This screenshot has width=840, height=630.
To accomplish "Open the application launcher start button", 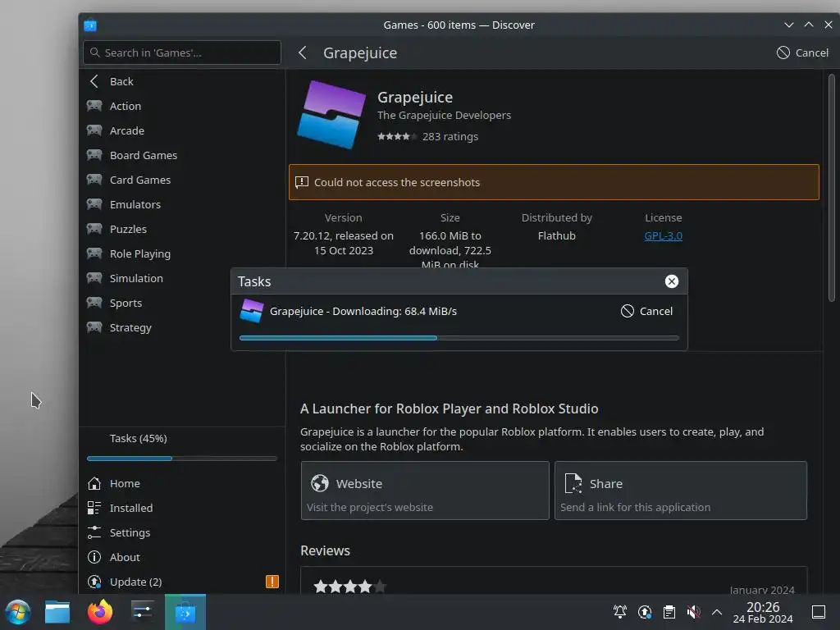I will click(x=18, y=612).
